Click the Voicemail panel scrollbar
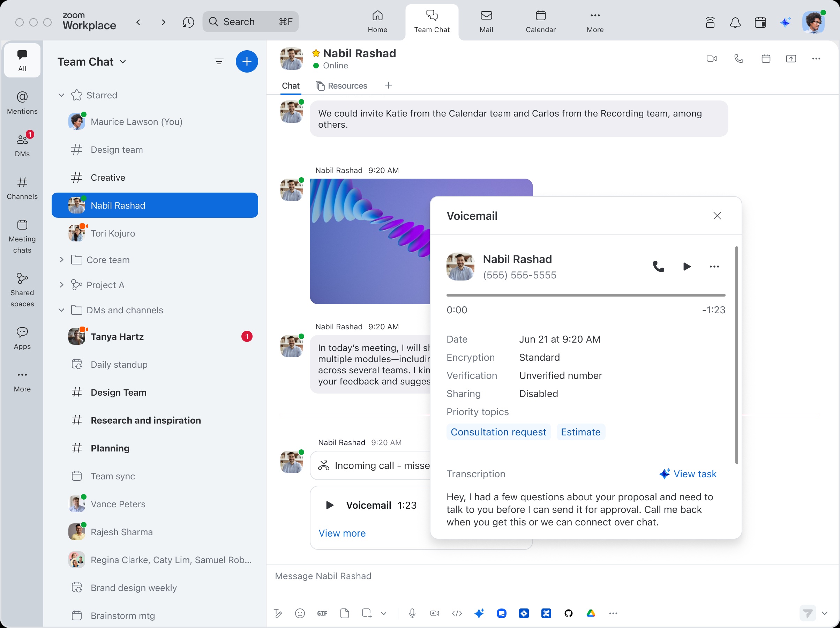 pyautogui.click(x=736, y=355)
